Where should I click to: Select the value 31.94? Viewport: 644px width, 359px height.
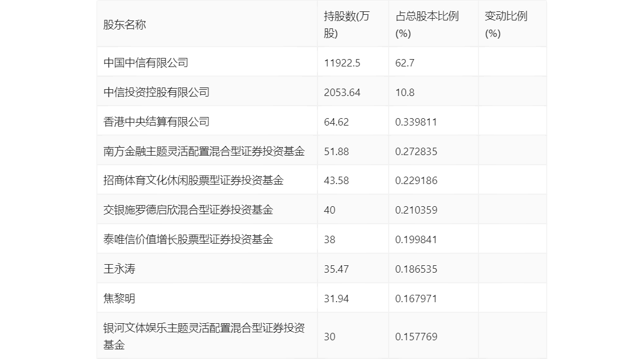click(x=336, y=299)
